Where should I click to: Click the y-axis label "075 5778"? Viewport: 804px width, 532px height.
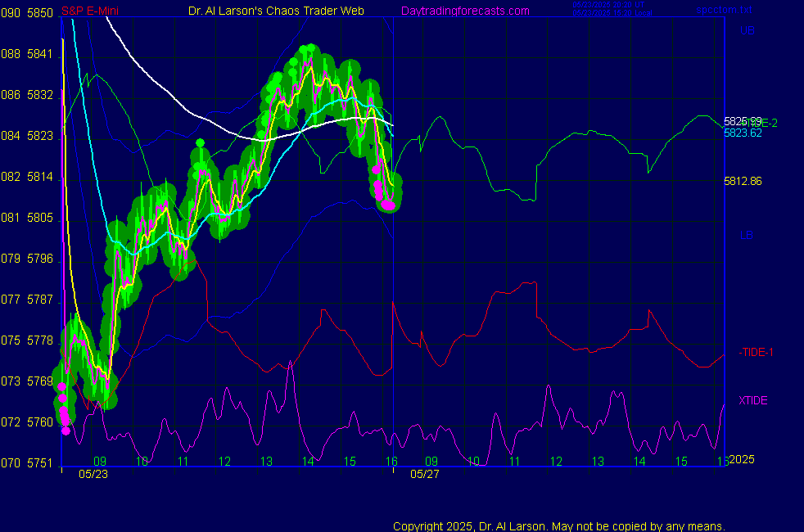click(27, 340)
